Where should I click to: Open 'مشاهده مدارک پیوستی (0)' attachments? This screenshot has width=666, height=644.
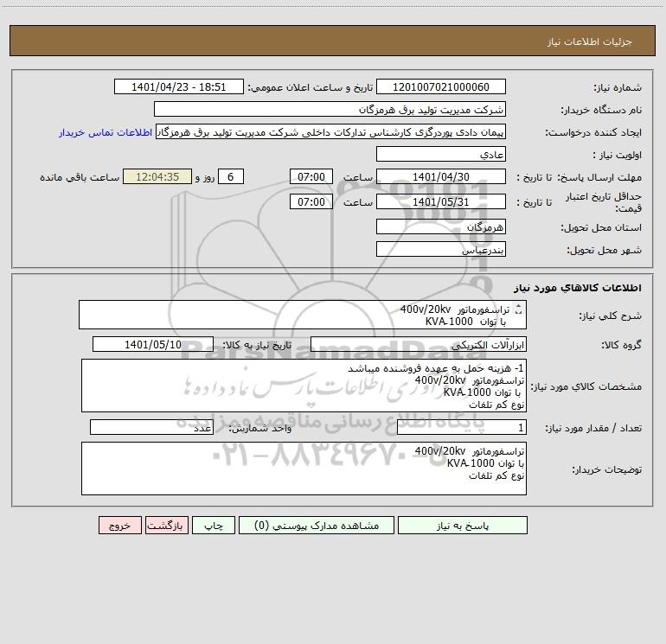(317, 526)
